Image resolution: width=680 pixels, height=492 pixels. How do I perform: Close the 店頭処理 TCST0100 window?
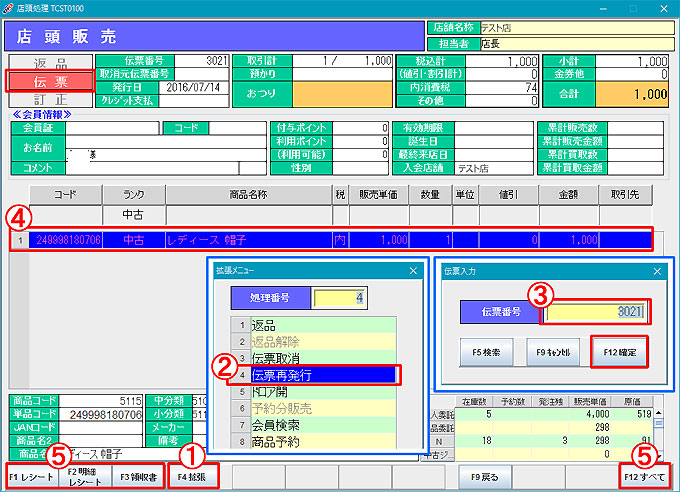(664, 9)
